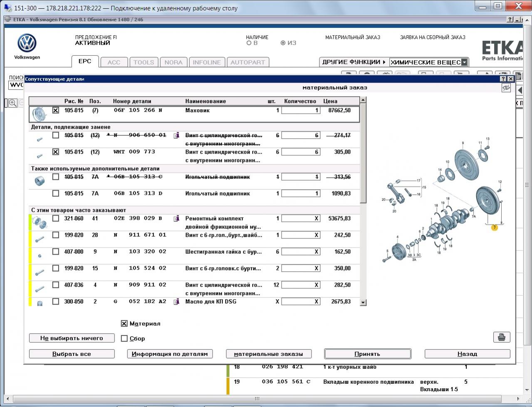Open 'материальные заказы' button
Image resolution: width=532 pixels, height=407 pixels.
click(x=268, y=354)
